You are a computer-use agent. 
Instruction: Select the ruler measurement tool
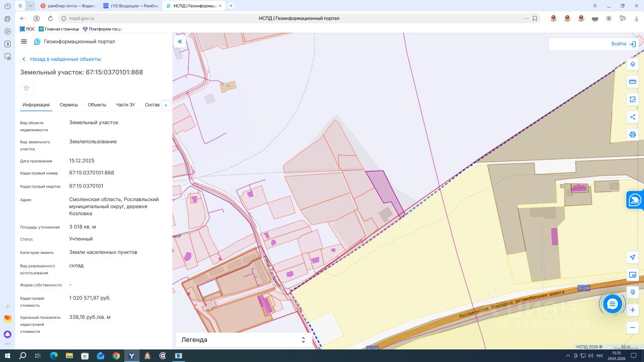(632, 82)
